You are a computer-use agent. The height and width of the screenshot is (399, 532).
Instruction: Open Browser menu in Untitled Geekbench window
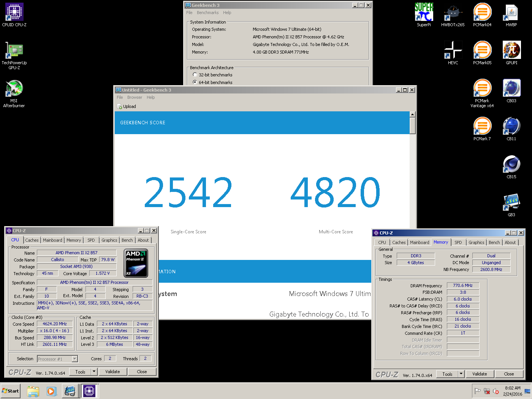pos(135,97)
